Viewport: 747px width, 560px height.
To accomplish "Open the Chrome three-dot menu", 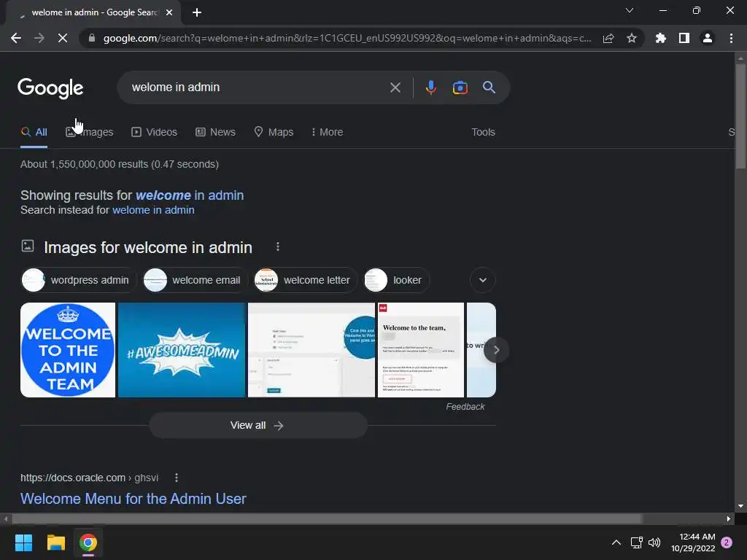I will 731,38.
